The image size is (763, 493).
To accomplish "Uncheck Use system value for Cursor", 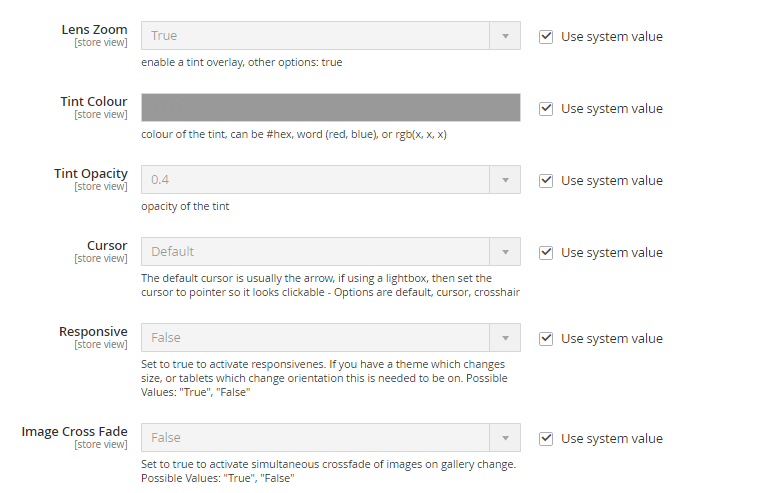I will 546,253.
